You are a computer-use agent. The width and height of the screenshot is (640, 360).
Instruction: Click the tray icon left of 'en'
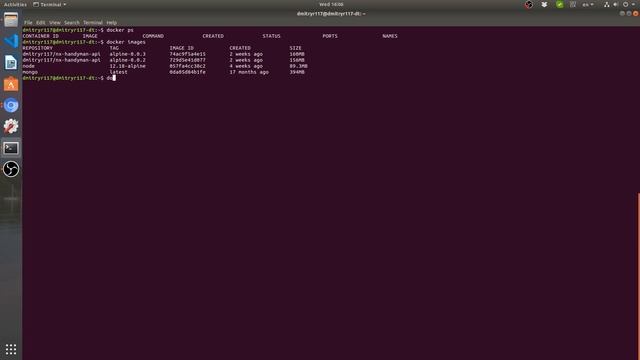(x=573, y=4)
